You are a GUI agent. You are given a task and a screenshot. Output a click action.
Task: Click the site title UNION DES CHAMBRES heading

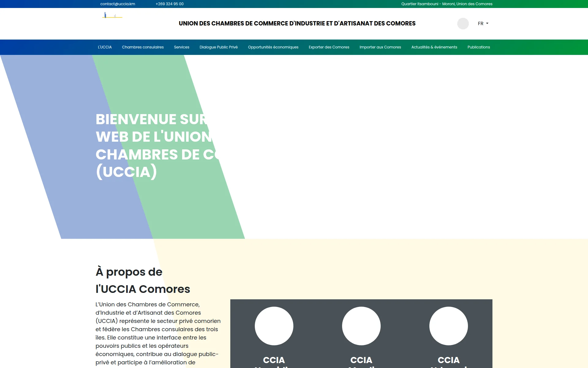point(297,24)
